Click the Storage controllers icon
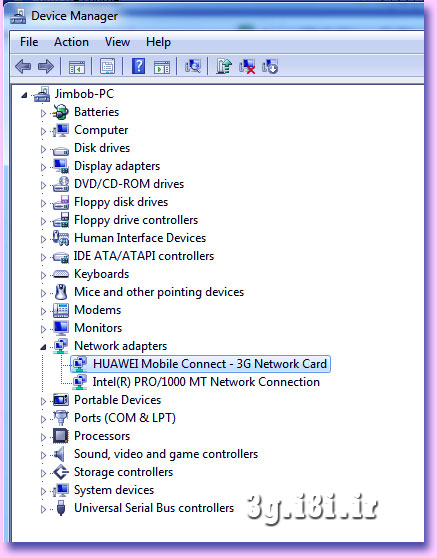The height and width of the screenshot is (558, 437). click(61, 472)
